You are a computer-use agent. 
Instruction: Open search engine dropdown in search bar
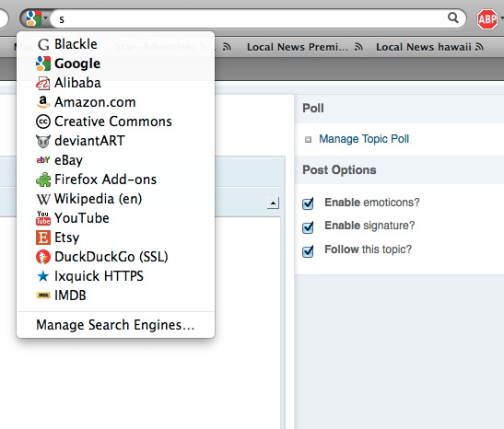point(36,18)
